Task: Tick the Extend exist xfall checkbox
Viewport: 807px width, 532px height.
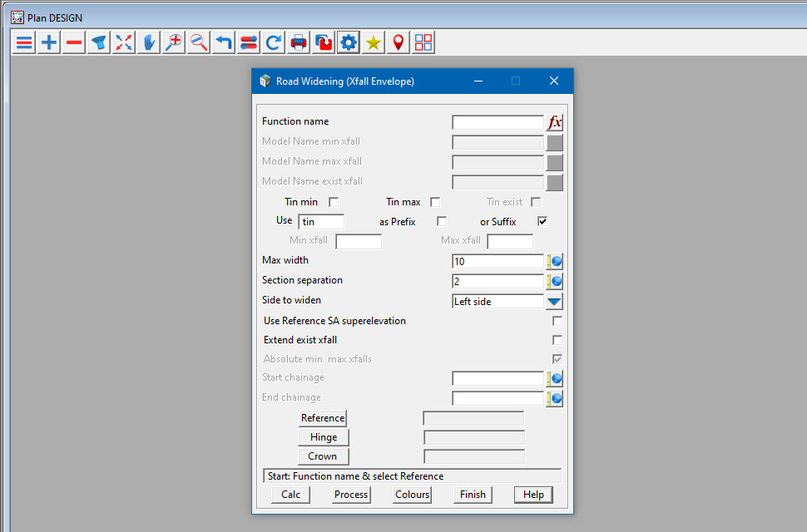Action: tap(557, 340)
